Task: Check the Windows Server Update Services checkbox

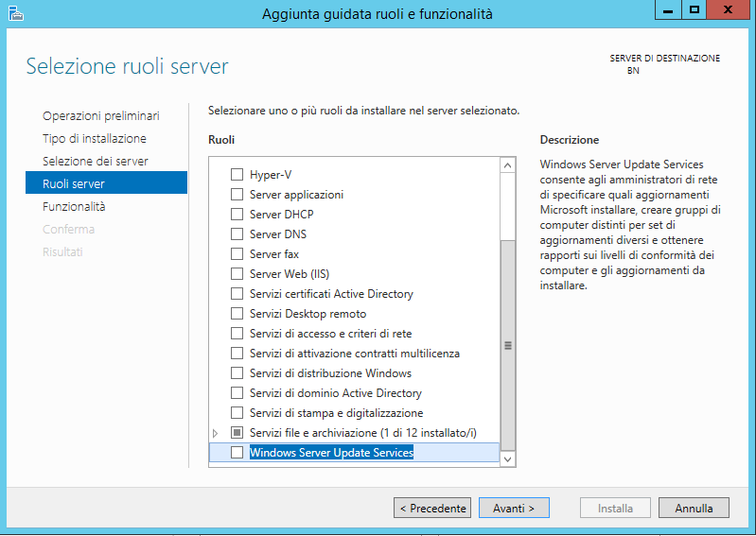Action: pyautogui.click(x=237, y=452)
